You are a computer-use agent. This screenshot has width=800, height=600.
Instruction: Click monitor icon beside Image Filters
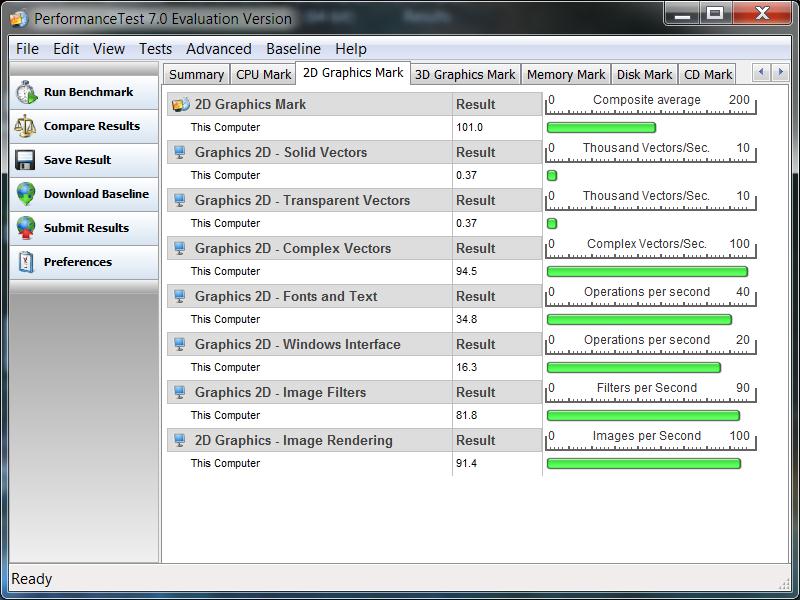point(180,392)
